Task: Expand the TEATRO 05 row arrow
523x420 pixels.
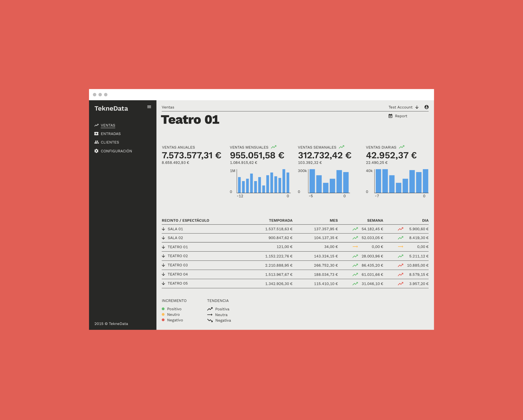Action: 163,283
